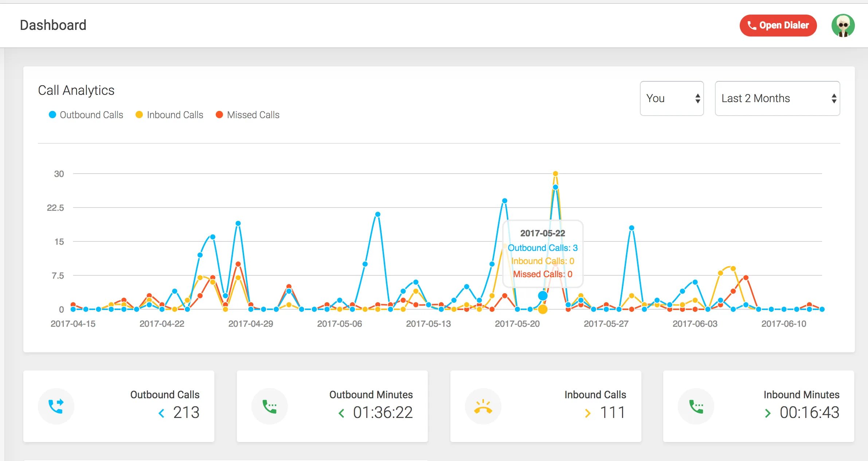Click the You dropdown arrows
The width and height of the screenshot is (868, 461).
[697, 98]
